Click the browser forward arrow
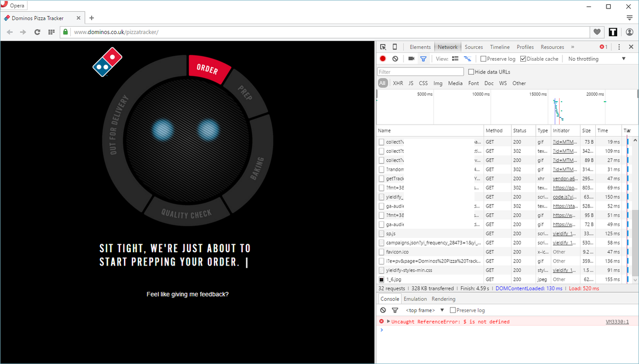 23,32
